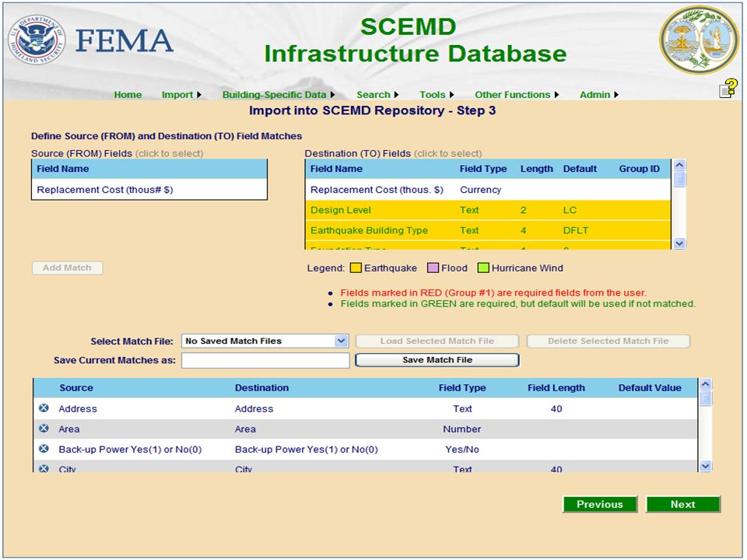The height and width of the screenshot is (560, 747).
Task: Click the Load Selected Match File button
Action: point(437,341)
